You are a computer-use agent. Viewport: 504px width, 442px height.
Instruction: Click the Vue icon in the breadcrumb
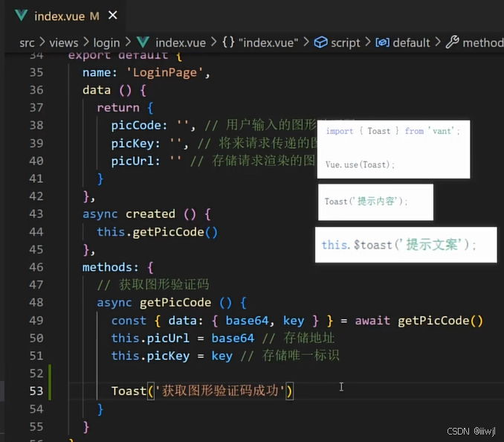[143, 42]
